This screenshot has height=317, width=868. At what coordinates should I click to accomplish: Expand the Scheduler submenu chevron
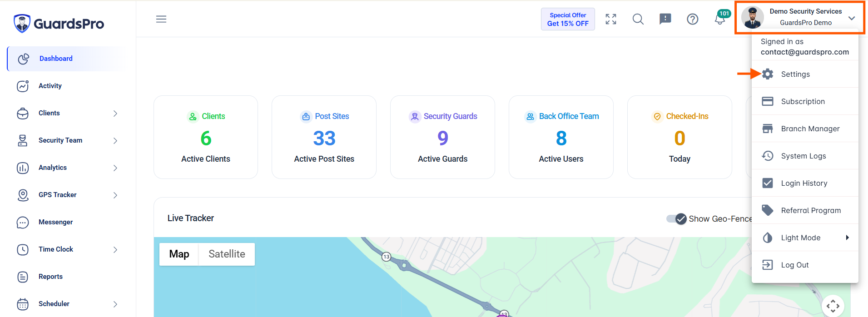115,304
